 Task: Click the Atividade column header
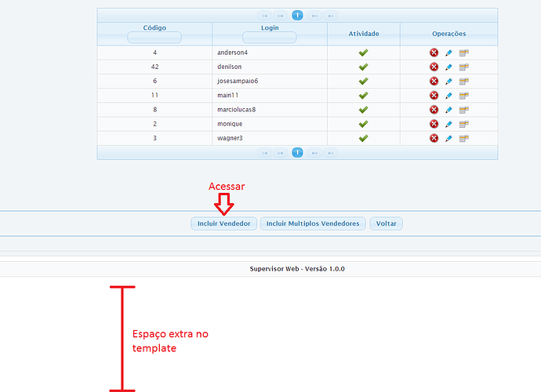coord(364,34)
